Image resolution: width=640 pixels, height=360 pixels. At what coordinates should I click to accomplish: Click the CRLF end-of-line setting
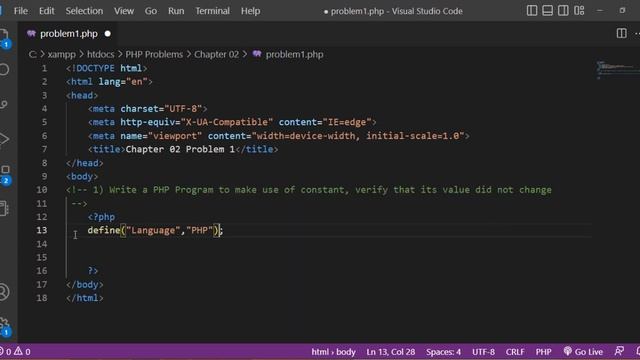coord(515,351)
